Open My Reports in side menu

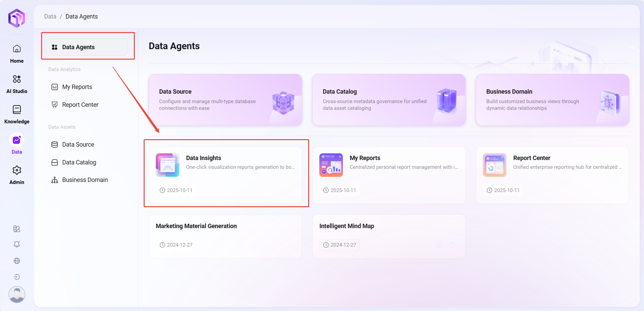click(77, 87)
